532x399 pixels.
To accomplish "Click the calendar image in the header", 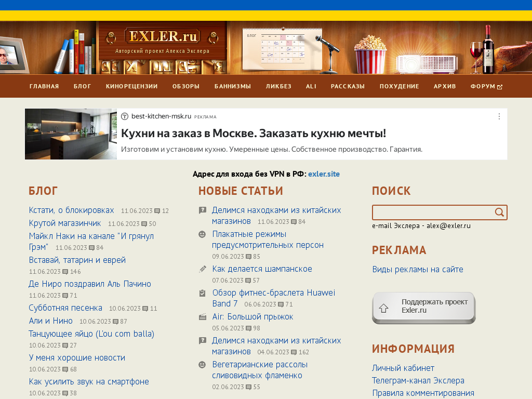I will [282, 49].
